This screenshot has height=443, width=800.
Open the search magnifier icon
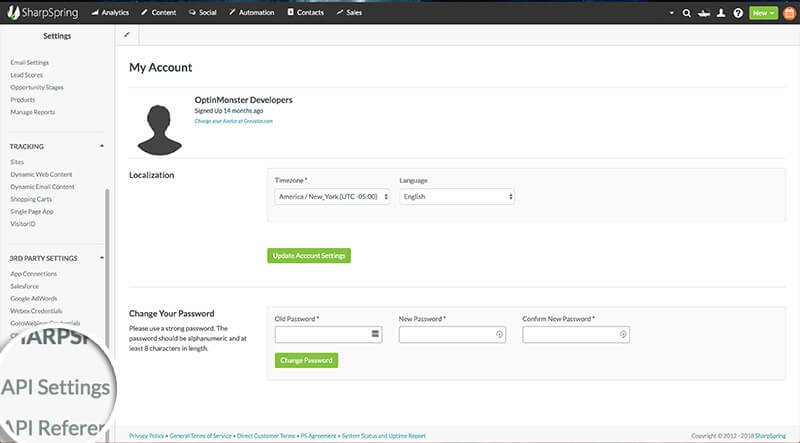(687, 13)
